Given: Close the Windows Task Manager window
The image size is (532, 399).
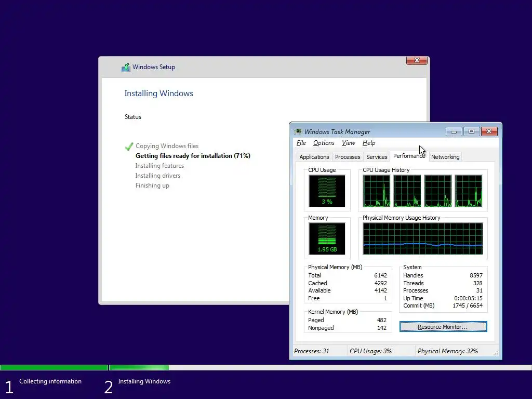Looking at the screenshot, I should [x=489, y=131].
